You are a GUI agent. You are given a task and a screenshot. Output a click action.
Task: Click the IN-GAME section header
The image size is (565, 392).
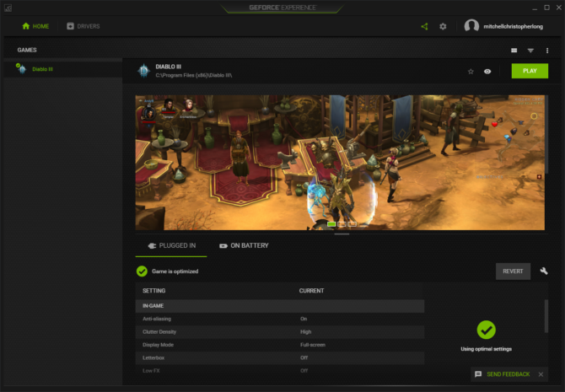[x=280, y=306]
